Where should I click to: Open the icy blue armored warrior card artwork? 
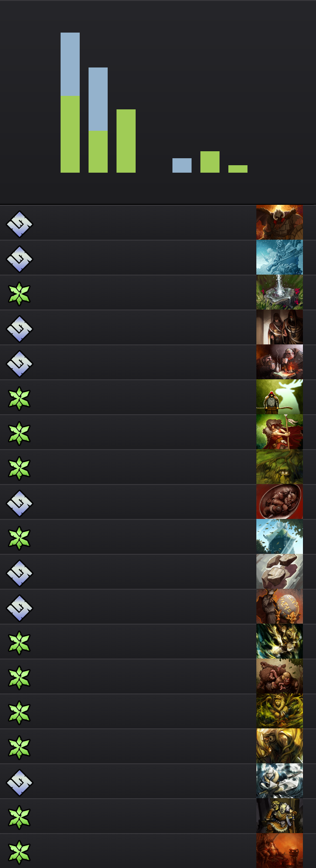point(280,257)
